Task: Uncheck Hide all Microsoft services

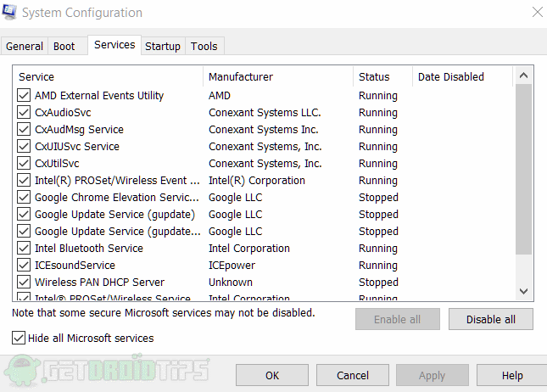Action: (x=20, y=339)
